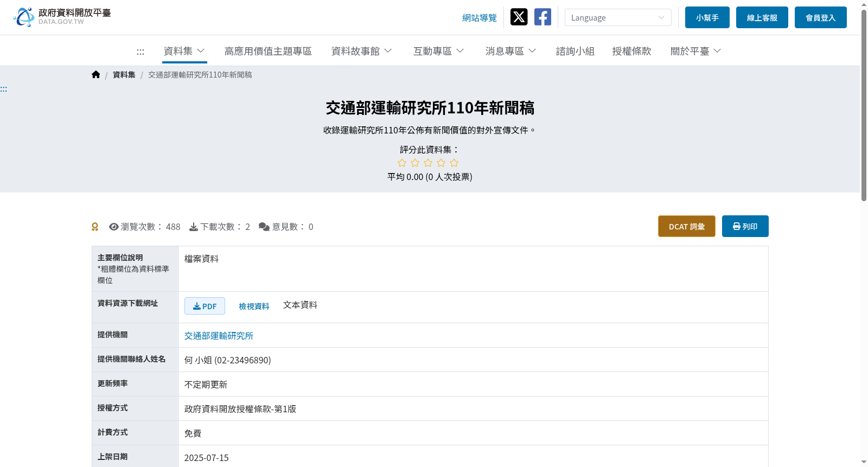Click the comments icon beside 意見數
Viewport: 868px width, 467px height.
click(x=264, y=227)
